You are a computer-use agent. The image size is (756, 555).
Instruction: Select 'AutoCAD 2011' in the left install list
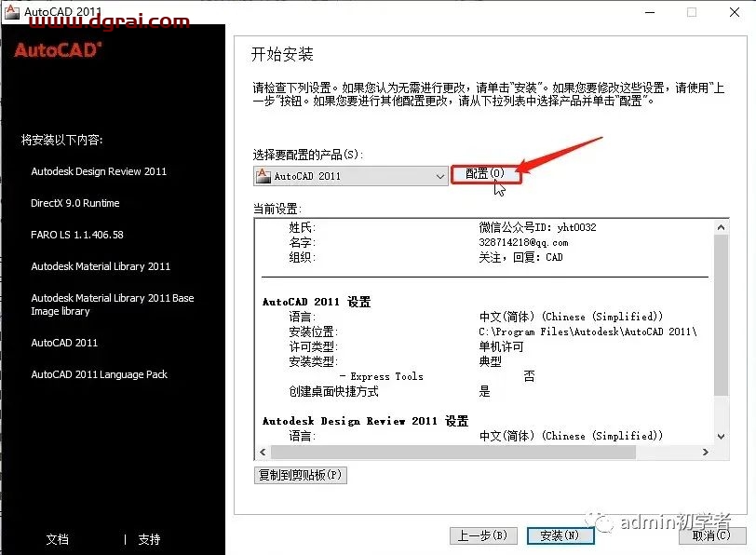coord(64,343)
